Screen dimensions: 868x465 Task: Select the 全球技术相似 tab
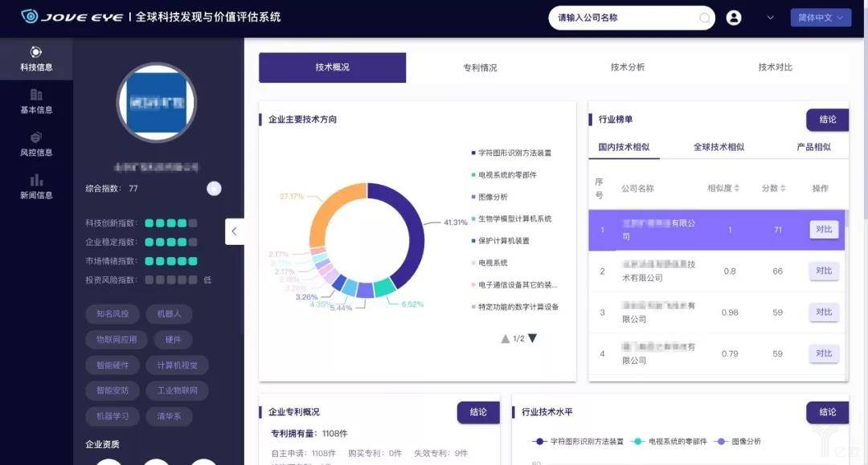pyautogui.click(x=719, y=147)
